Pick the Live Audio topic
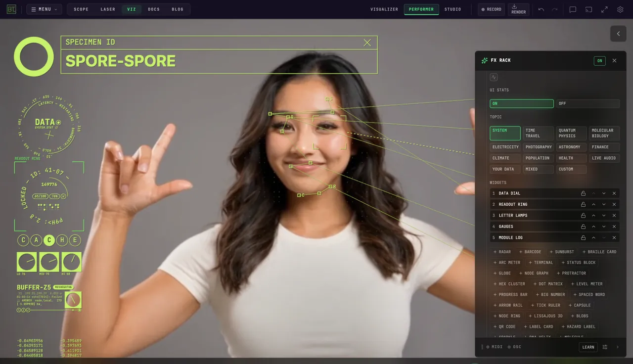Screen dimensions: 633x364 click(604, 158)
